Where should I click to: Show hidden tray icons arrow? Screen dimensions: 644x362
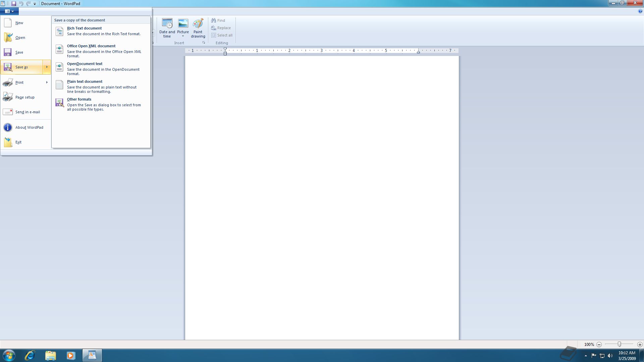[x=586, y=356]
